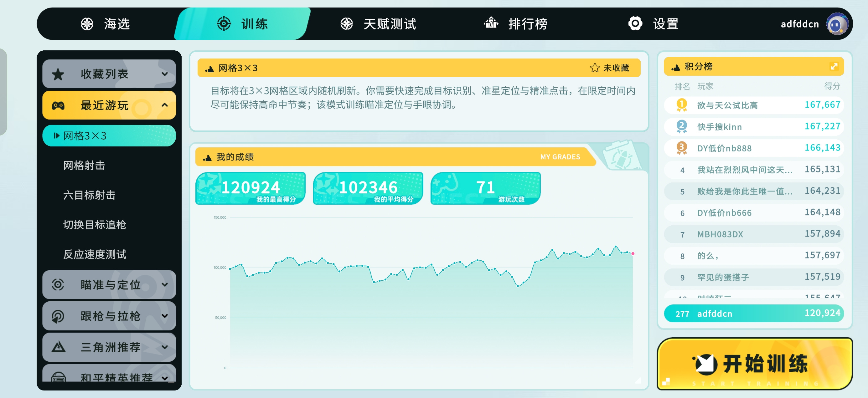This screenshot has height=398, width=868.
Task: Click the rank 3 bronze medal icon
Action: pos(681,148)
